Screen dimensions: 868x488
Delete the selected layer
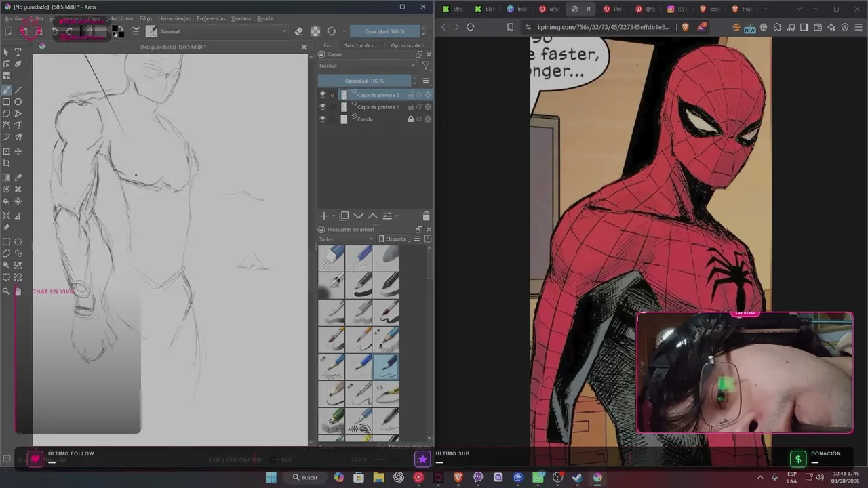426,216
